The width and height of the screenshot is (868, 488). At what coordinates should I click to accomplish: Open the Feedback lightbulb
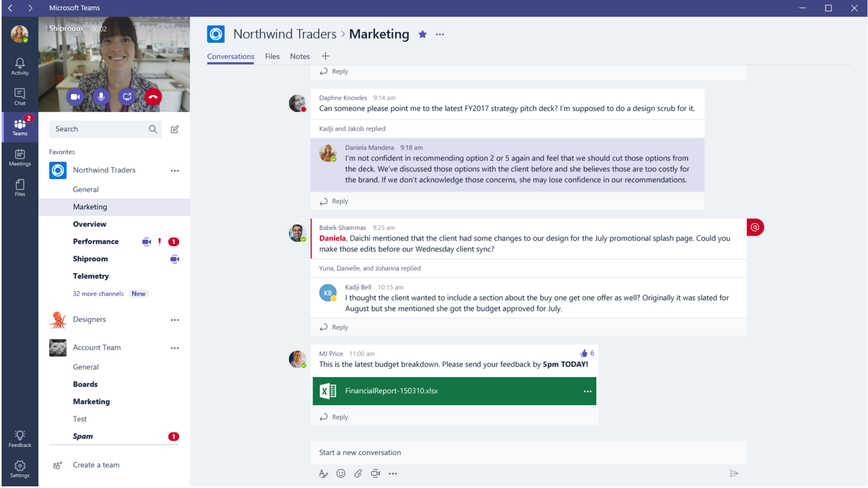(19, 439)
